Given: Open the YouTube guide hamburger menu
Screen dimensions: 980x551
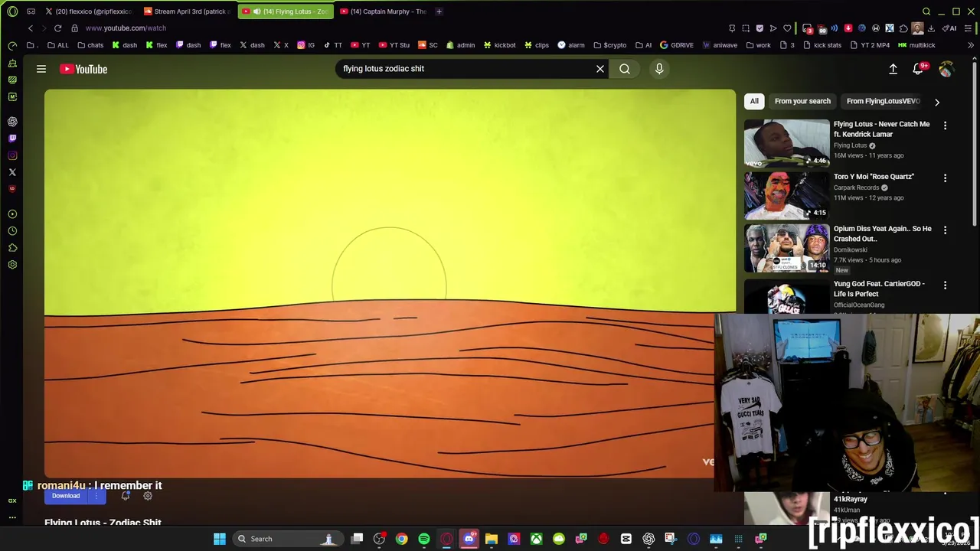Looking at the screenshot, I should tap(41, 69).
